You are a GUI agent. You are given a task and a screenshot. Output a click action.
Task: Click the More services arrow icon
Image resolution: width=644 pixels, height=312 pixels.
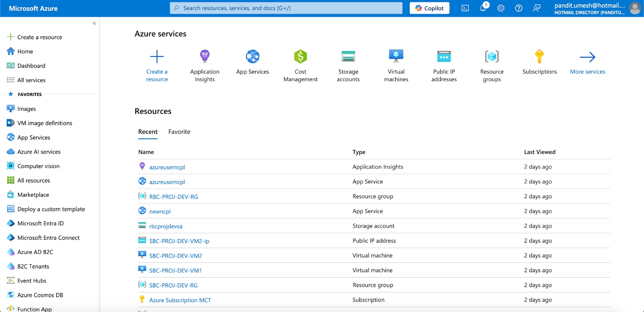pos(588,57)
